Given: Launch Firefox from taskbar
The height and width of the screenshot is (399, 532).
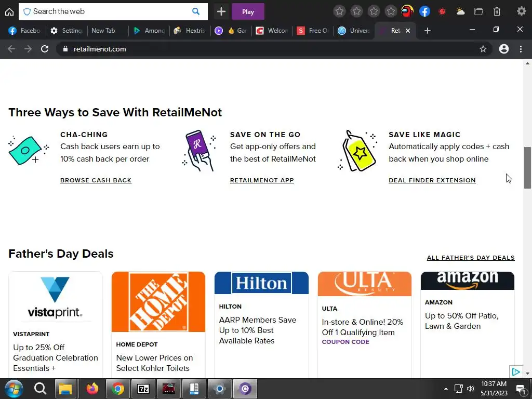Looking at the screenshot, I should (92, 389).
